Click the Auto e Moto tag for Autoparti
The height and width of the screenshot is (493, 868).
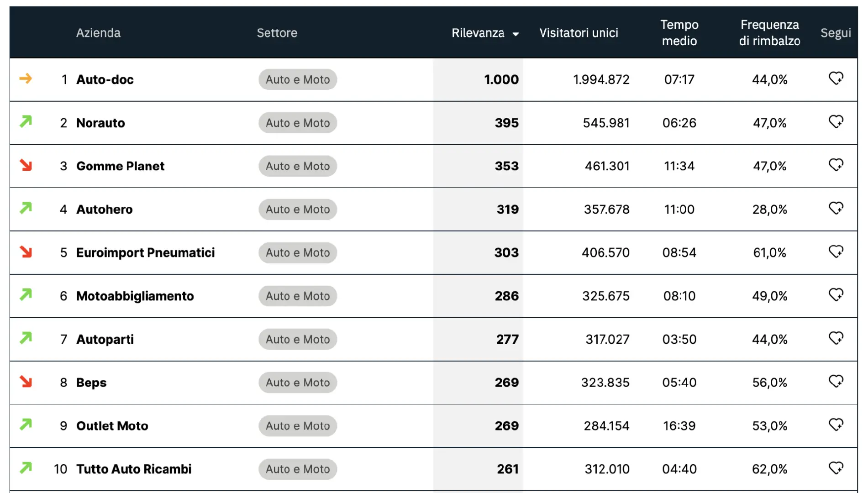(298, 339)
